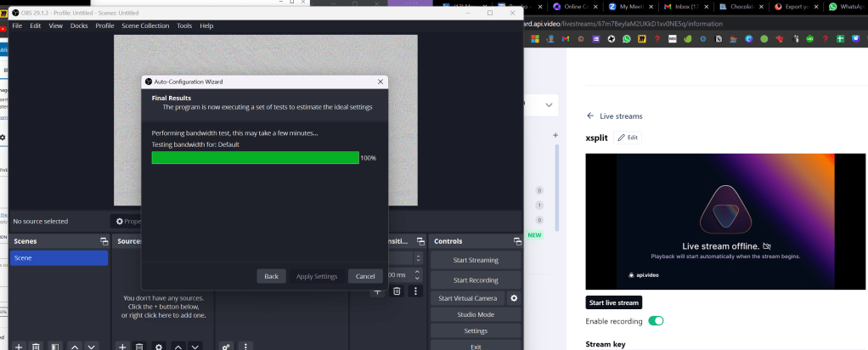The width and height of the screenshot is (868, 350).
Task: Float the Scene Transitions dock panel
Action: click(x=420, y=241)
